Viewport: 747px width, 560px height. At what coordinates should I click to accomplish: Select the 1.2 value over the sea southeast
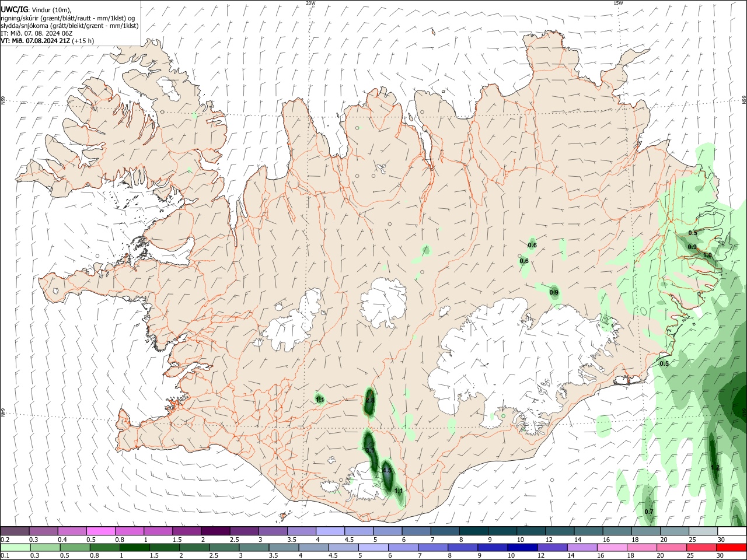tap(715, 468)
